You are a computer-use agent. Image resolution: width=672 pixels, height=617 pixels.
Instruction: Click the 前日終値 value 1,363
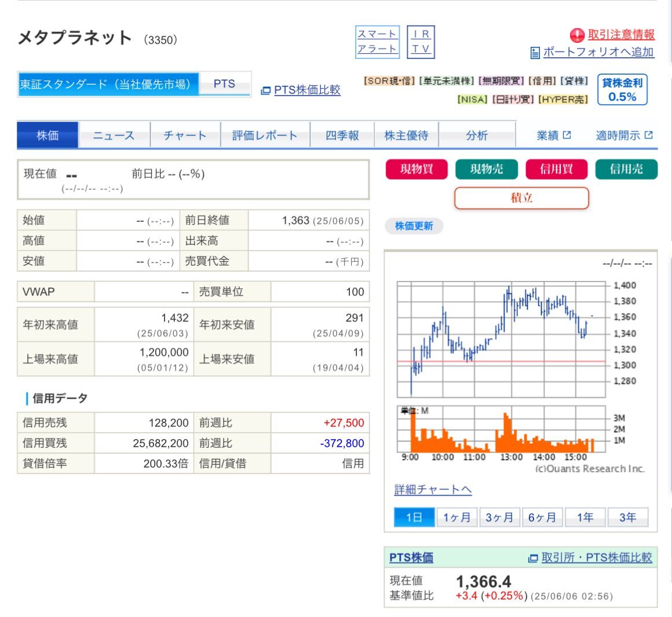pos(295,220)
